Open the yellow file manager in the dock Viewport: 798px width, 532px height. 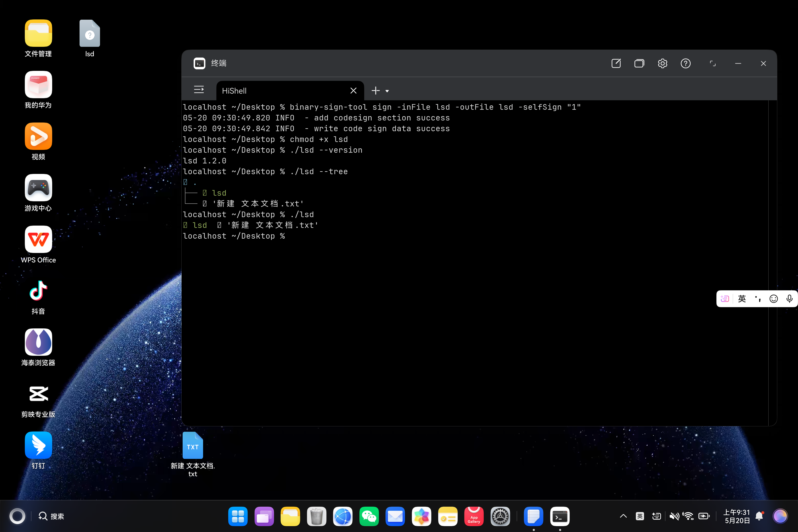[291, 516]
